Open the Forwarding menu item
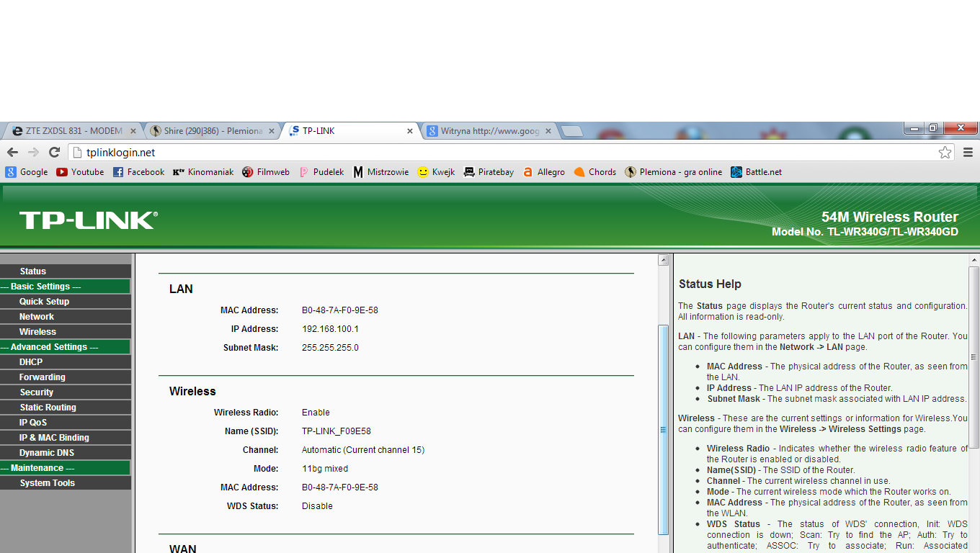 click(x=66, y=377)
